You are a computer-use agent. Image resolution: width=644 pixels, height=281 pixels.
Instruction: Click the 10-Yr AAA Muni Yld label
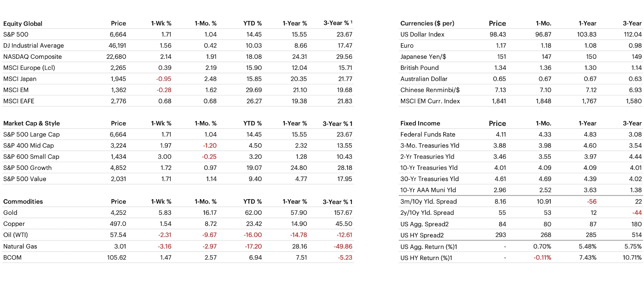point(428,190)
